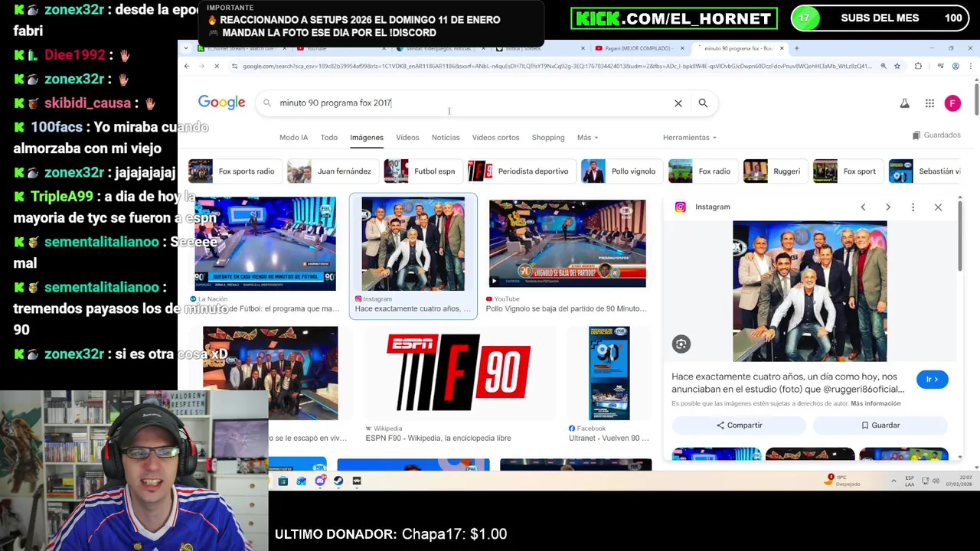Image resolution: width=980 pixels, height=551 pixels.
Task: Expand the Más filter dropdown
Action: [x=587, y=138]
